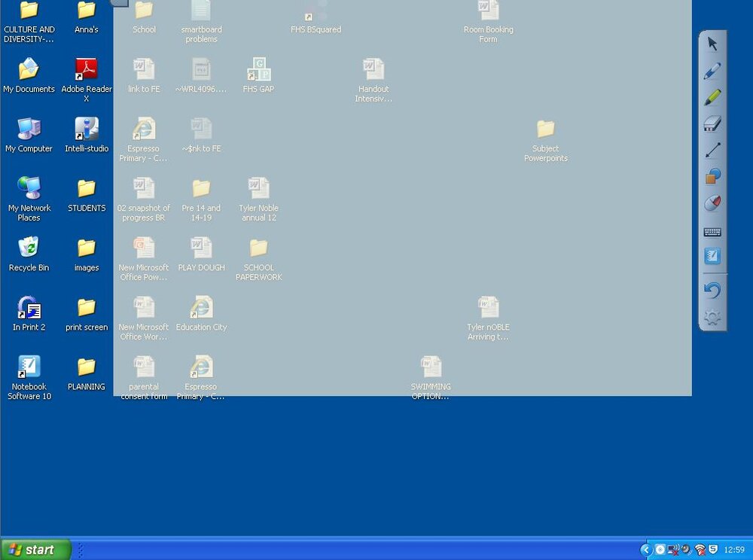The width and height of the screenshot is (753, 560).
Task: Select the green highlighter tool
Action: [712, 97]
